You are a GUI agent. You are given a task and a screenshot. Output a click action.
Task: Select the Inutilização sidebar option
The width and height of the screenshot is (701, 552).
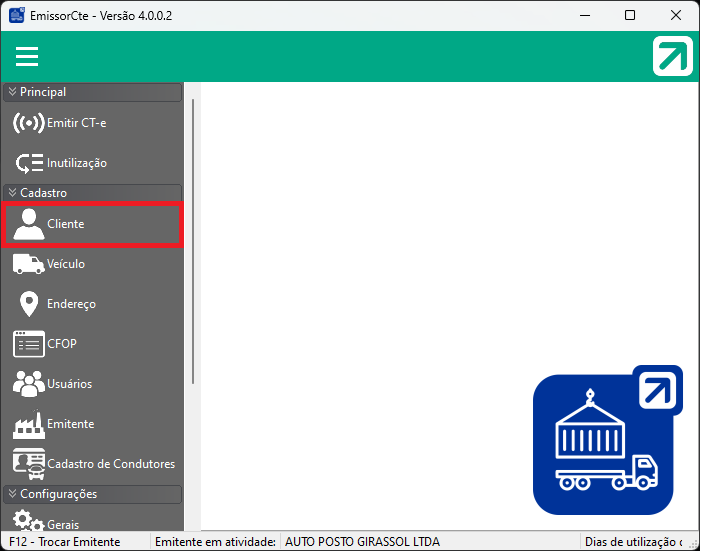tap(76, 163)
